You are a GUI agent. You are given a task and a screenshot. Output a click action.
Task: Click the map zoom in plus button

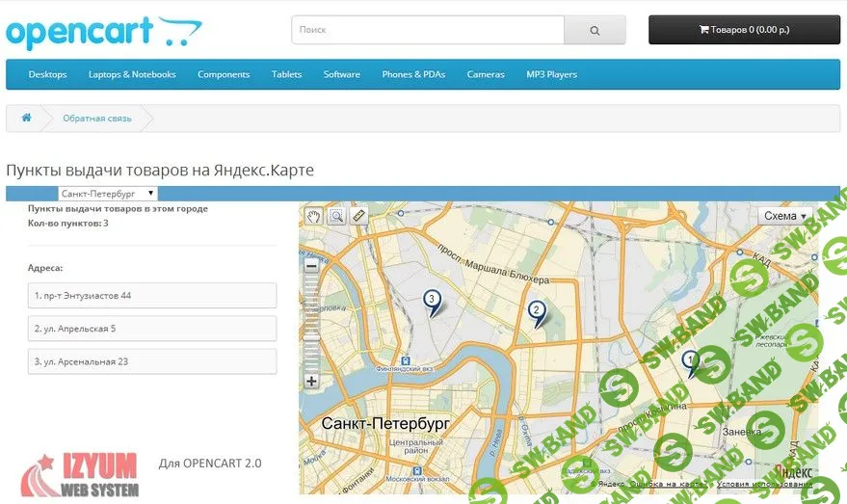[x=311, y=381]
